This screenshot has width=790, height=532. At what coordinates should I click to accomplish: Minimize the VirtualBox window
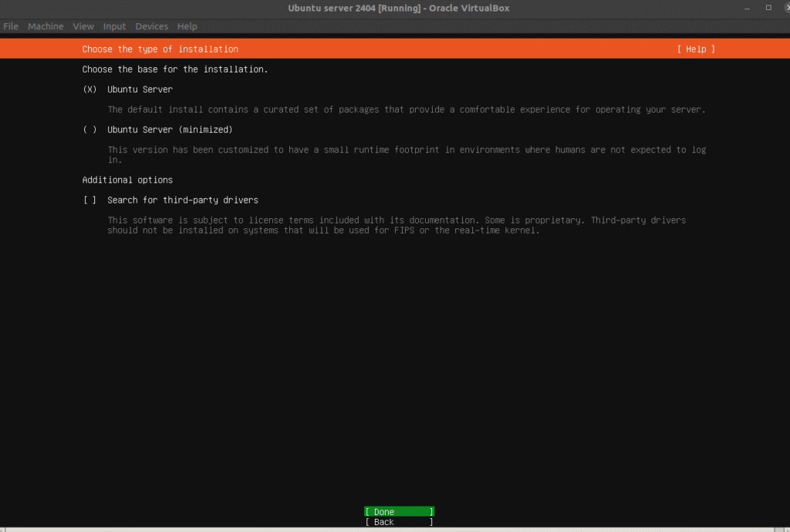tap(746, 8)
